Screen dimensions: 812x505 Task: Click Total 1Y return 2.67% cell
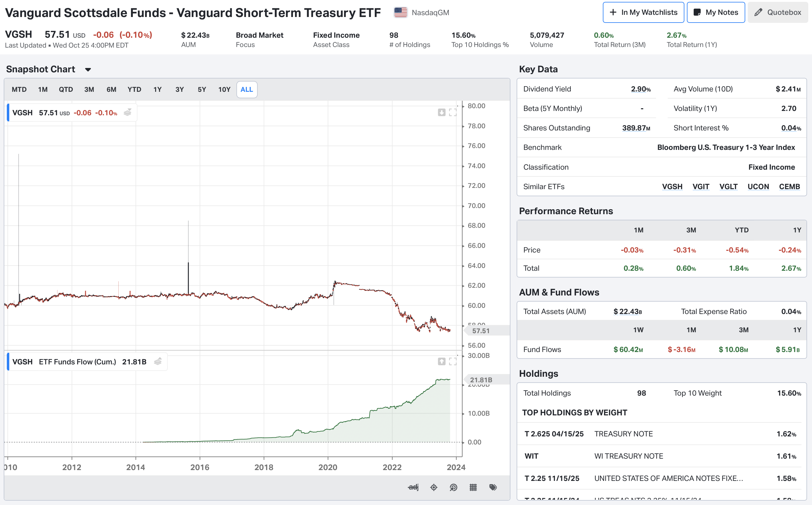(x=791, y=268)
